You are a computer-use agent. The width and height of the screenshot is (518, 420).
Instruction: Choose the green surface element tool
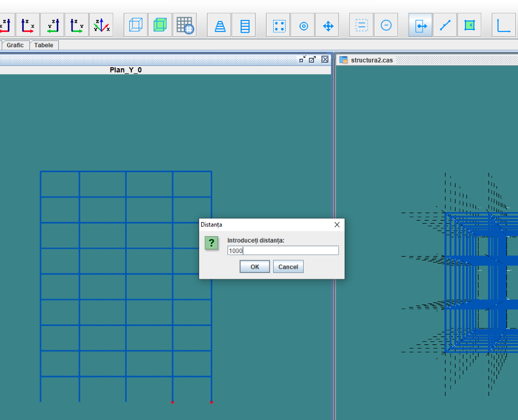pos(470,25)
